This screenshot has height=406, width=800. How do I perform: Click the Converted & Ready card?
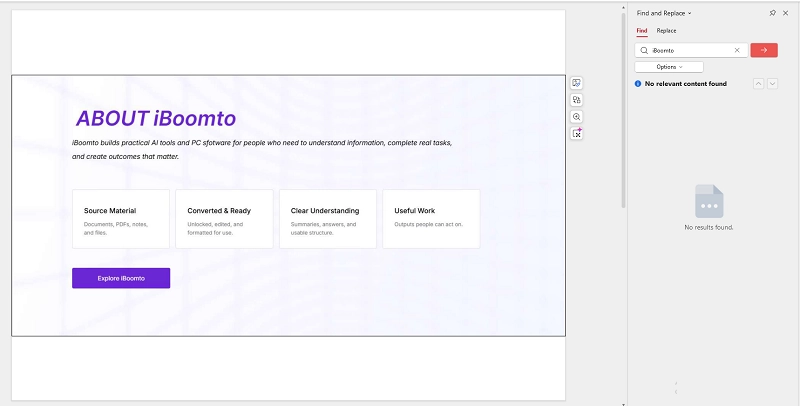(224, 219)
